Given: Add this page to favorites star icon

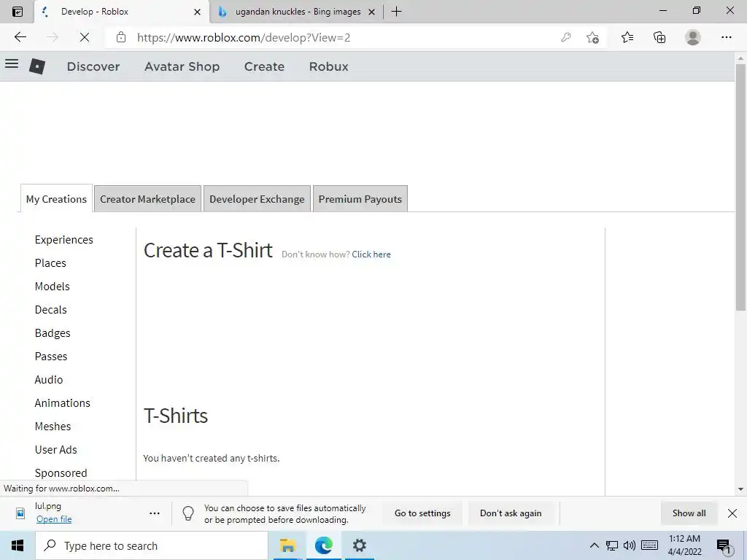Looking at the screenshot, I should [592, 37].
